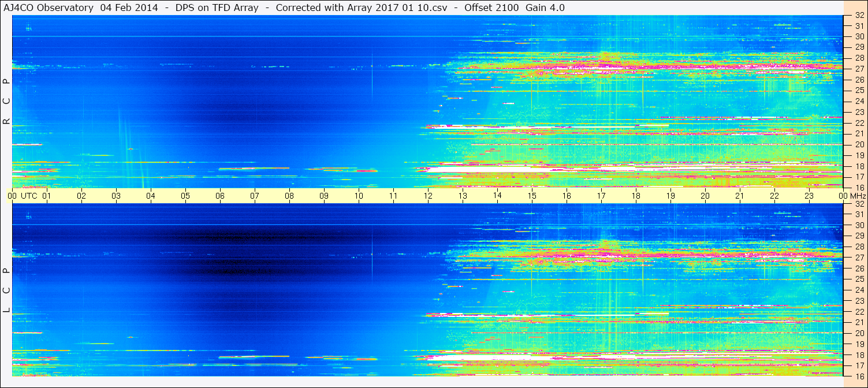This screenshot has height=388, width=868.
Task: Click the 18 MHz tick label of the RCP plot
Action: pos(859,166)
